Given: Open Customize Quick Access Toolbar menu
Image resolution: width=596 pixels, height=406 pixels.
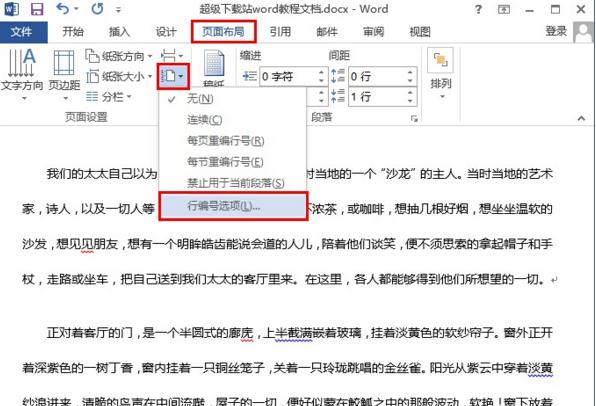Looking at the screenshot, I should tap(118, 10).
